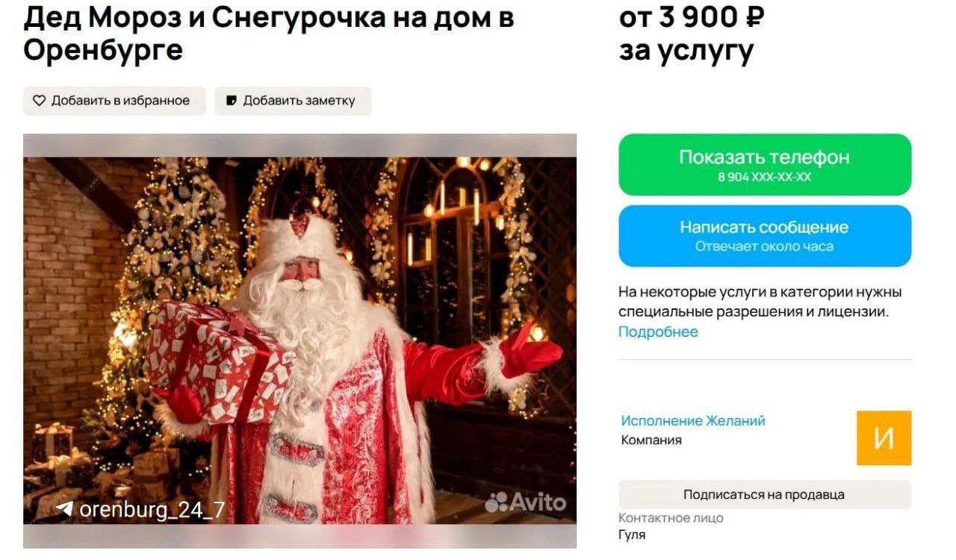Open Подробнее link about licenses
The image size is (956, 560).
coord(658,332)
